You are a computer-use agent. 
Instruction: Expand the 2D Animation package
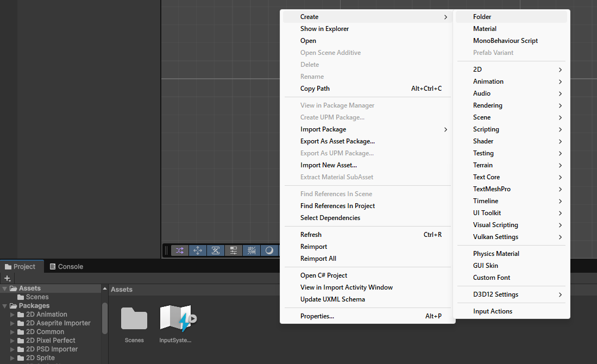[x=12, y=315]
